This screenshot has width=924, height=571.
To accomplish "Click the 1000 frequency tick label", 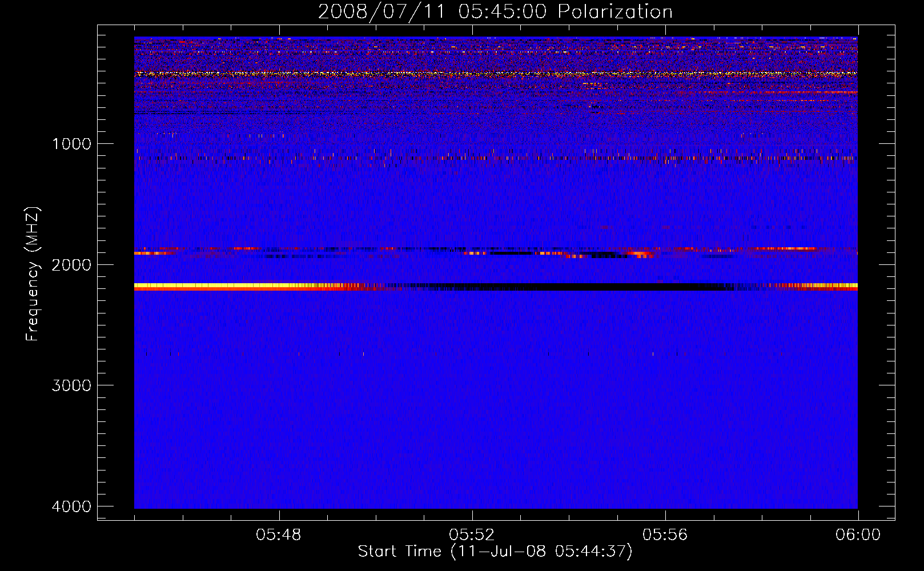I will (71, 144).
